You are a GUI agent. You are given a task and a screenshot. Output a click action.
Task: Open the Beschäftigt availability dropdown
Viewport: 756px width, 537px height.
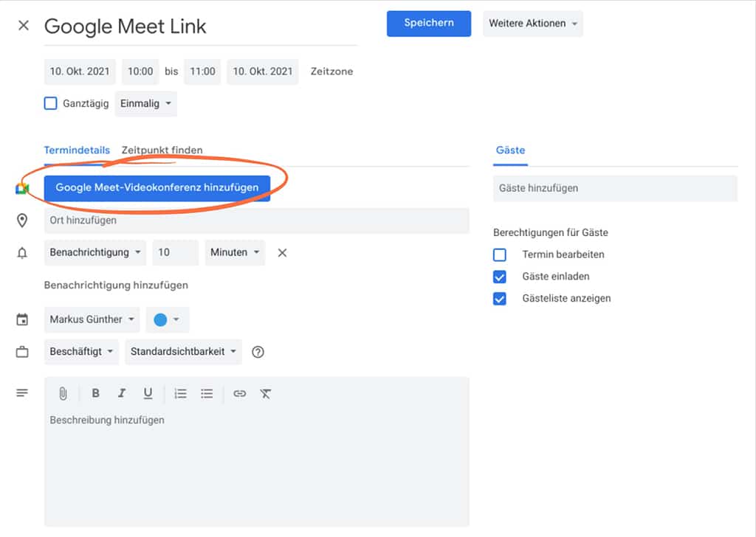81,352
